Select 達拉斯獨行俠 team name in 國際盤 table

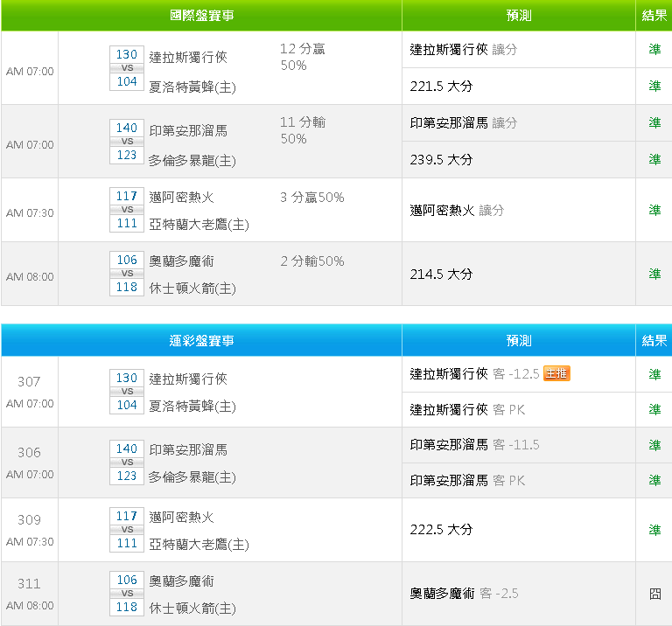188,57
